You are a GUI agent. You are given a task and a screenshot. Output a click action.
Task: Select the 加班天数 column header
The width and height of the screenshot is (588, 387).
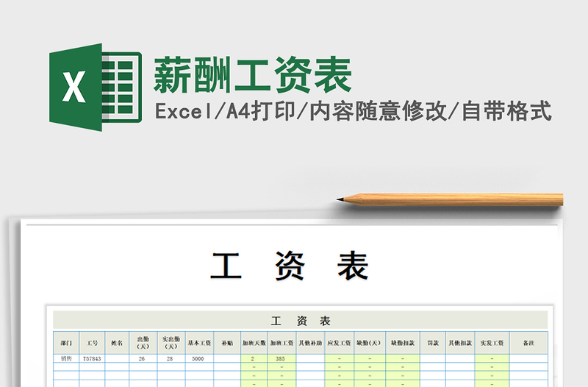pyautogui.click(x=254, y=343)
